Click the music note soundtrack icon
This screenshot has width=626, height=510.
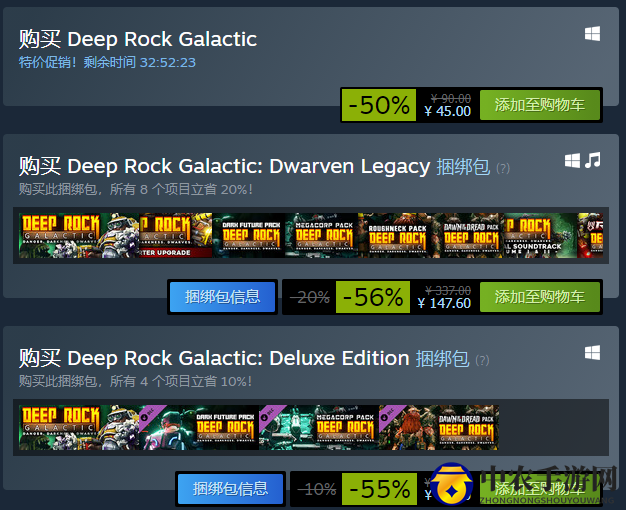[592, 160]
